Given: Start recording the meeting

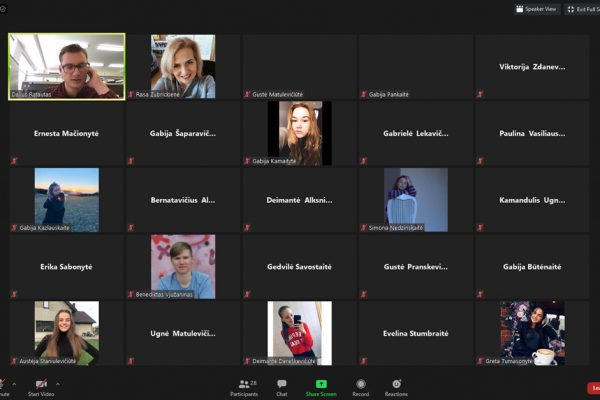Looking at the screenshot, I should coord(360,388).
